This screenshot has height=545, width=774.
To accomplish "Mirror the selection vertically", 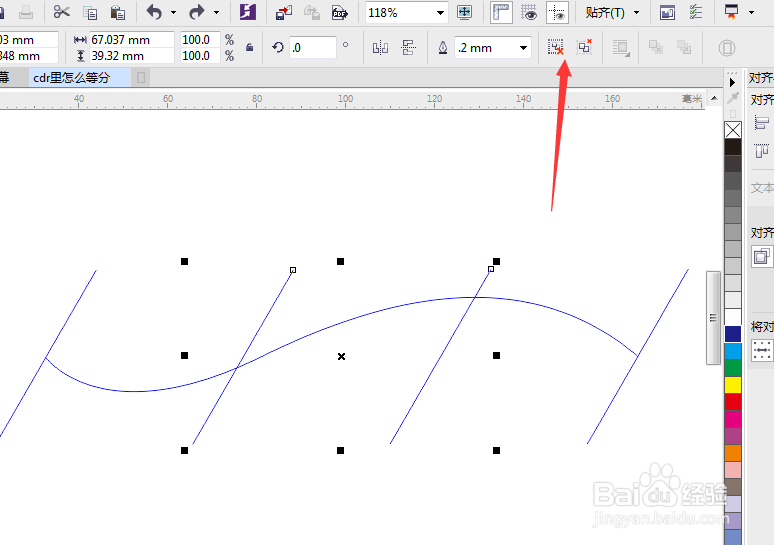I will pyautogui.click(x=408, y=48).
